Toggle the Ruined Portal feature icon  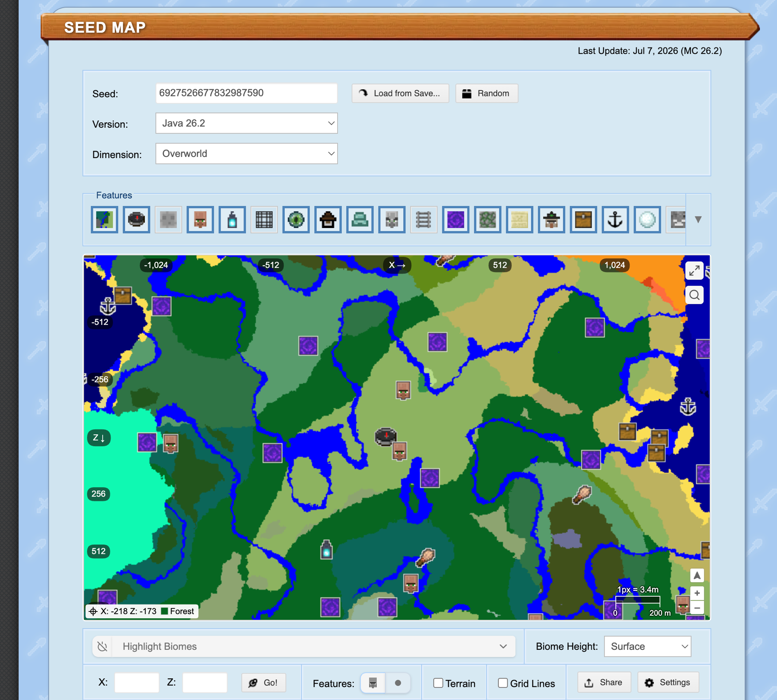[x=456, y=219]
